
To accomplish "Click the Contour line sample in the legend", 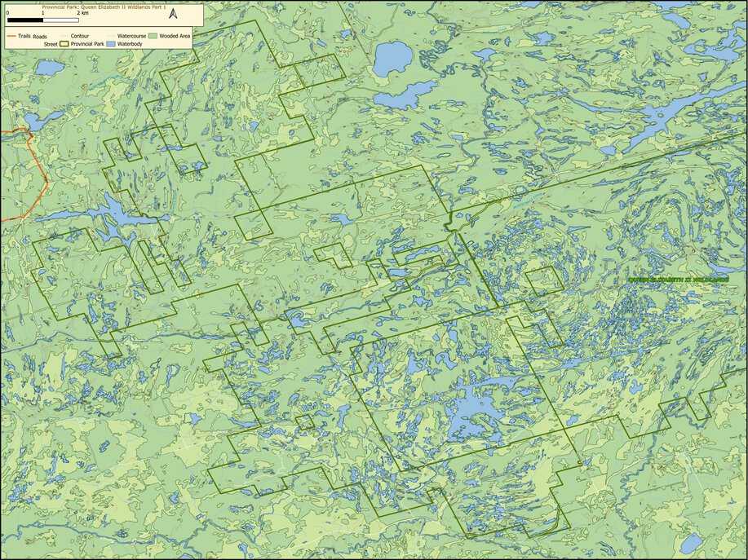I will pyautogui.click(x=64, y=36).
